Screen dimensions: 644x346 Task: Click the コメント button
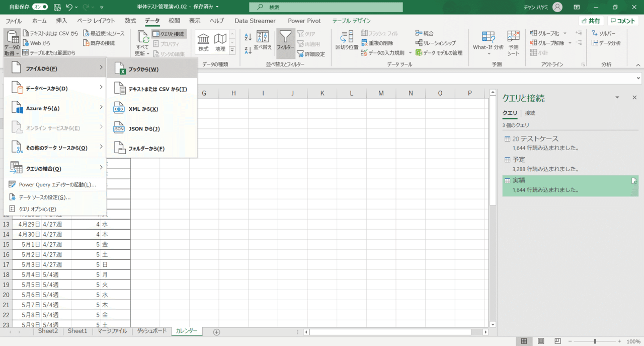[623, 21]
